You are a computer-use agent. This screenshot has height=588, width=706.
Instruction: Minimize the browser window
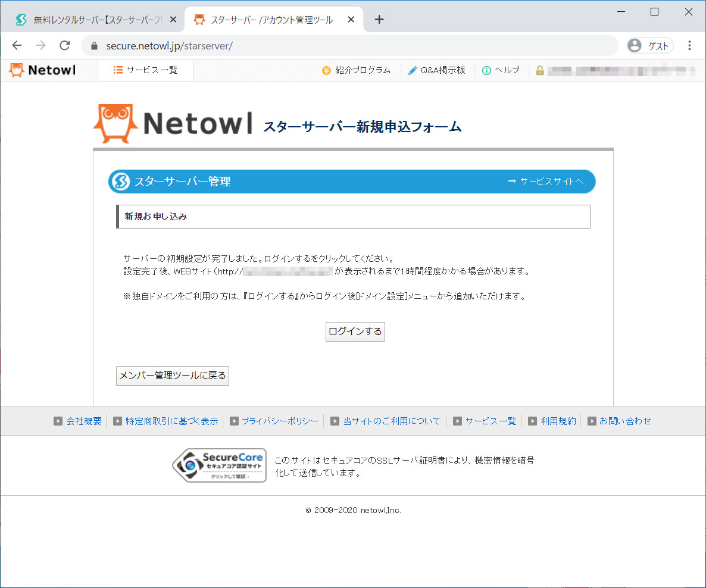(621, 12)
